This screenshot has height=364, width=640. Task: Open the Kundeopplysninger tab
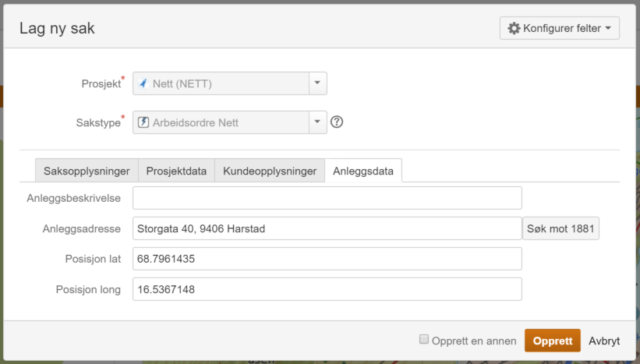pyautogui.click(x=270, y=171)
